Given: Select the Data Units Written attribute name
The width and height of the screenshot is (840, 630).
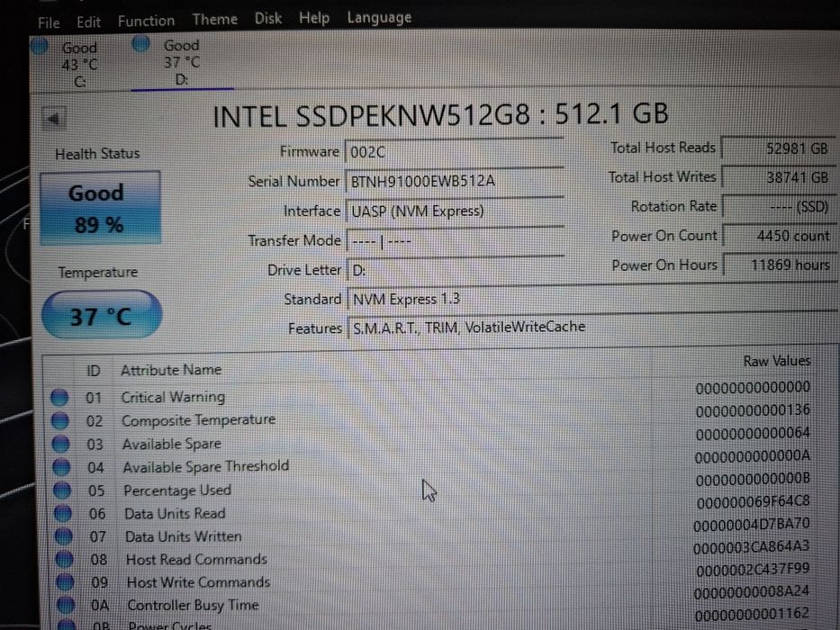Looking at the screenshot, I should coord(183,536).
